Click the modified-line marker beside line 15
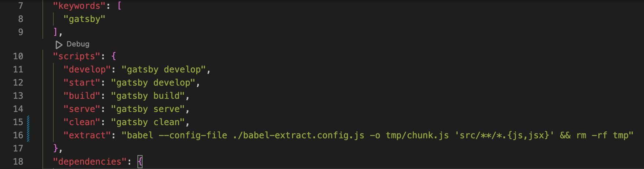Image resolution: width=644 pixels, height=169 pixels. (x=28, y=122)
